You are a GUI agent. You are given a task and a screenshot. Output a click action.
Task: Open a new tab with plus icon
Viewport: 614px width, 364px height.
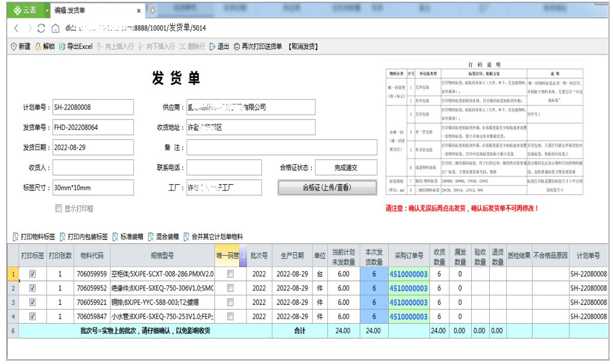(153, 11)
